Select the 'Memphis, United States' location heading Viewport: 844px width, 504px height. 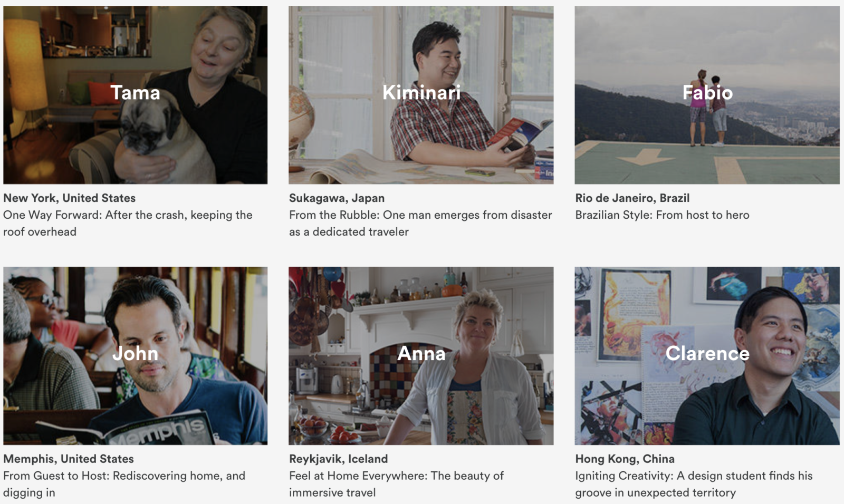pyautogui.click(x=69, y=459)
